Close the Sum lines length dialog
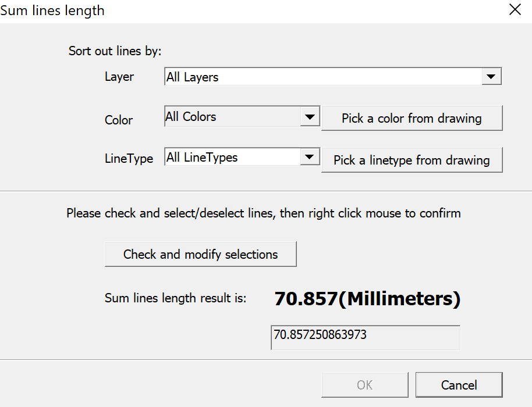The height and width of the screenshot is (407, 532). [515, 10]
